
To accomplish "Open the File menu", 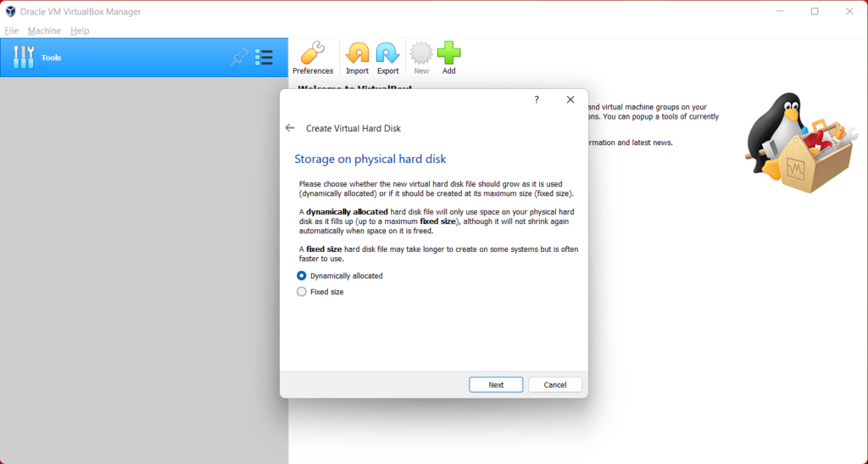I will (11, 31).
